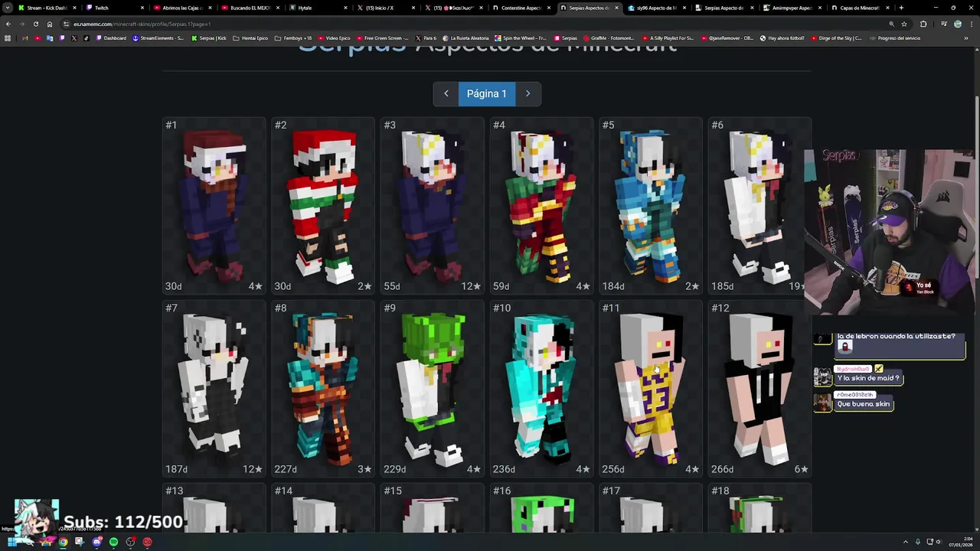This screenshot has height=551, width=980.
Task: Open skin #12 black shirt thumbnail
Action: tap(759, 388)
